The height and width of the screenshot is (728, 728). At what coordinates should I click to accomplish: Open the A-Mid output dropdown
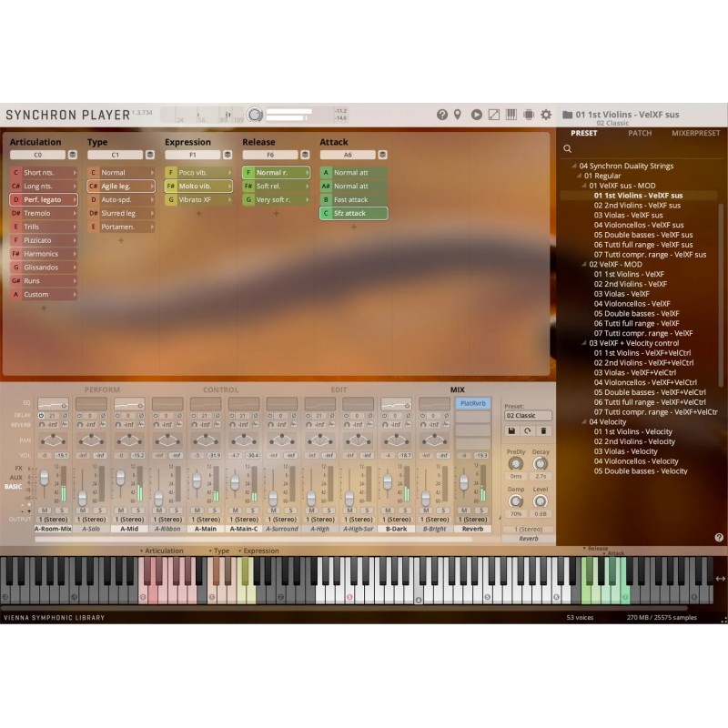tap(129, 519)
